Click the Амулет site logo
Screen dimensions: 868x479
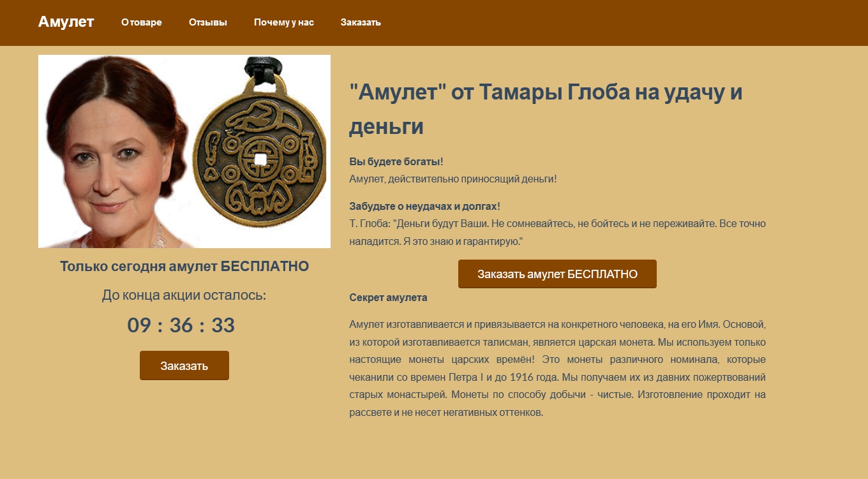pyautogui.click(x=66, y=22)
